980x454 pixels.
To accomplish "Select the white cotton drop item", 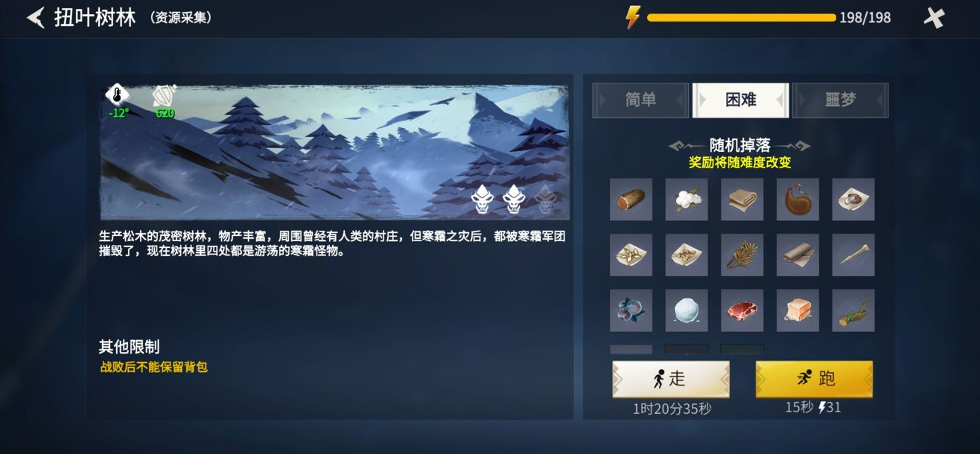I will 687,199.
